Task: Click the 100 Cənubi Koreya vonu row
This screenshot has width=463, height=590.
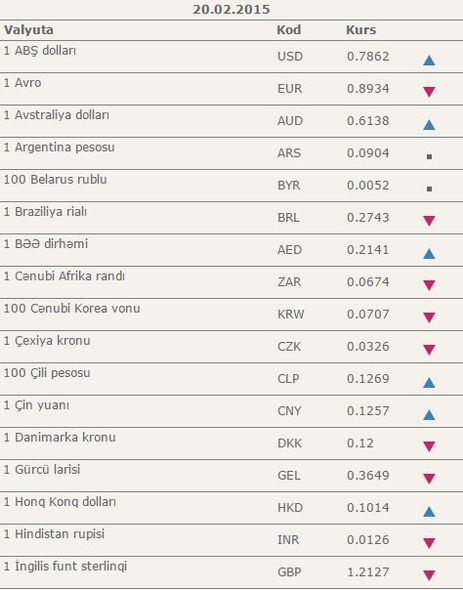Action: click(x=232, y=315)
